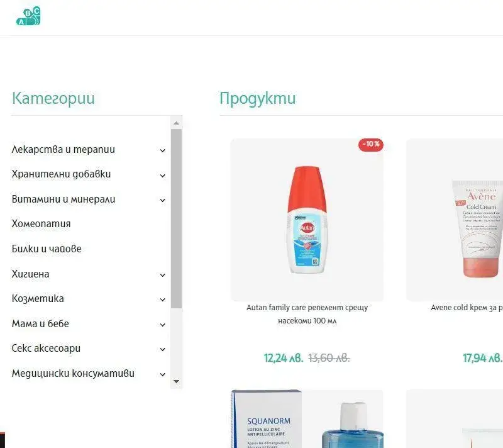Click the categories list scroll down arrow
This screenshot has height=448, width=503.
176,381
